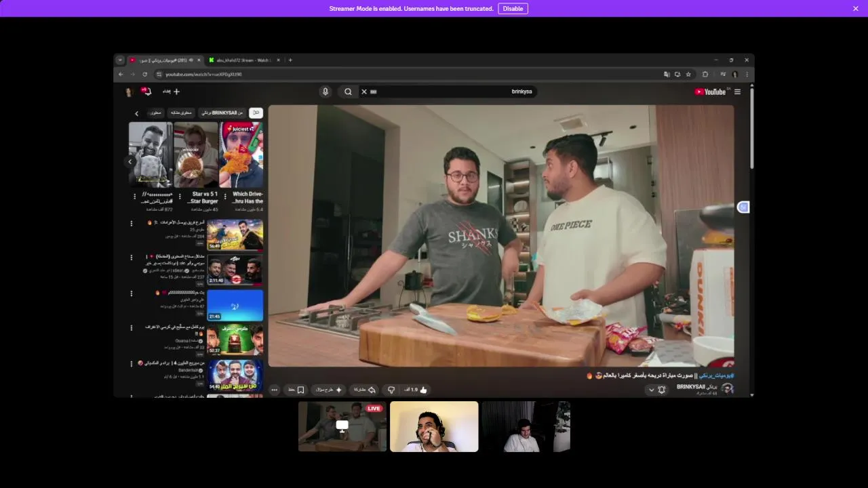Screen dimensions: 868x488
Task: Open Chrome three-dot menu
Action: tap(747, 74)
